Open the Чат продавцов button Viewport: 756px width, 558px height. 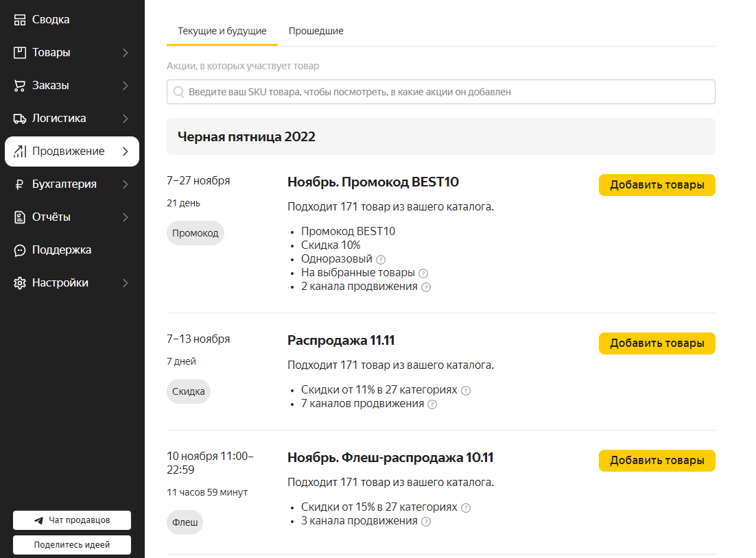pyautogui.click(x=72, y=520)
